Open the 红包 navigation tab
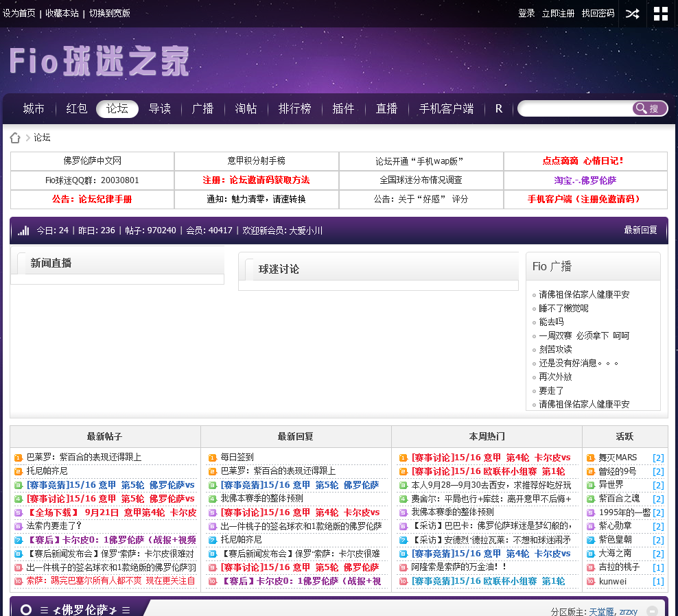678x616 pixels. [77, 108]
